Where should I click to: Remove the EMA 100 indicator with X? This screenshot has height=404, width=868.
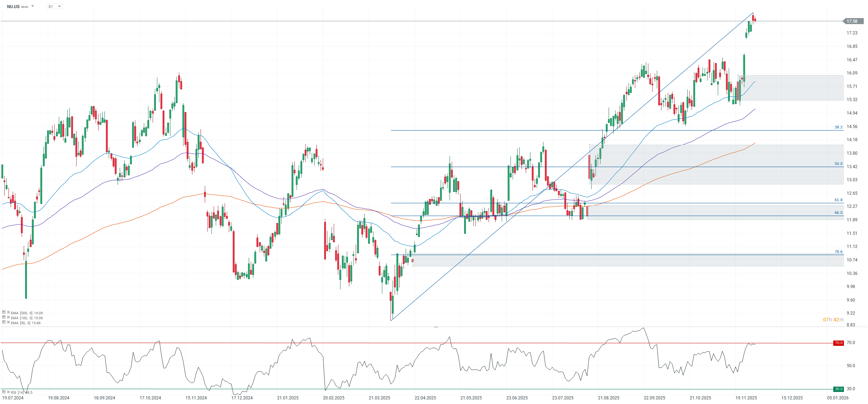pyautogui.click(x=8, y=317)
